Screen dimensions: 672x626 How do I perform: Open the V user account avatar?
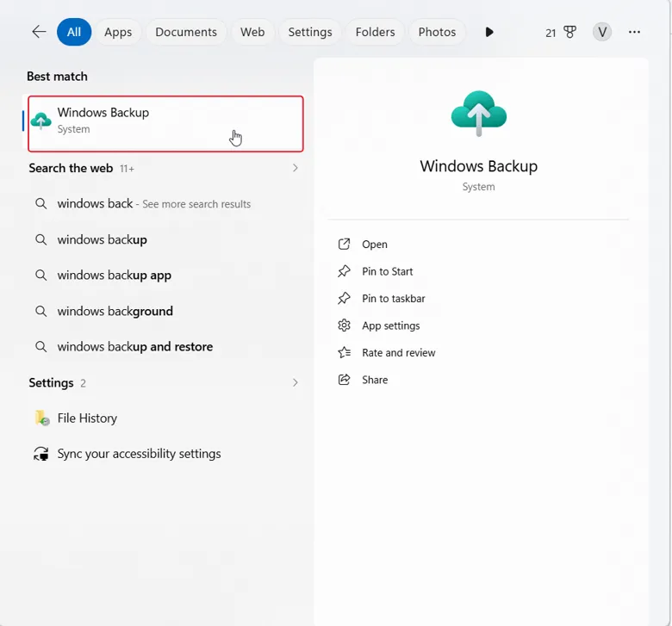coord(601,32)
